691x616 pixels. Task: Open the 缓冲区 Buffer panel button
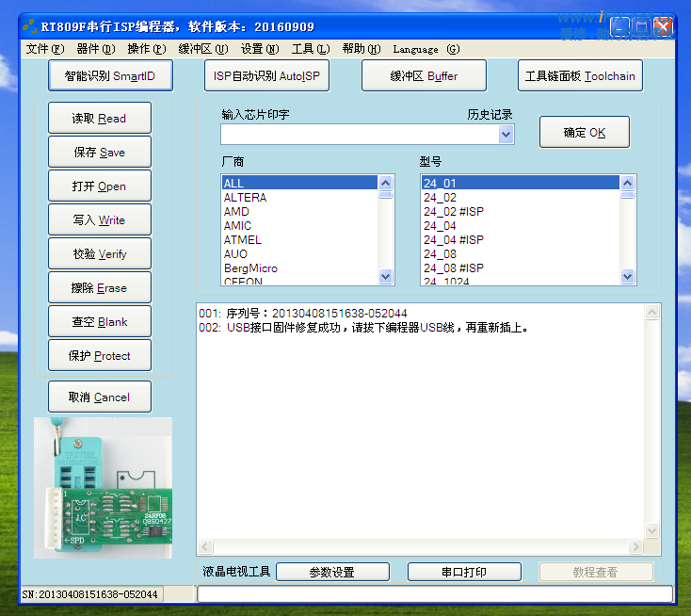(424, 76)
